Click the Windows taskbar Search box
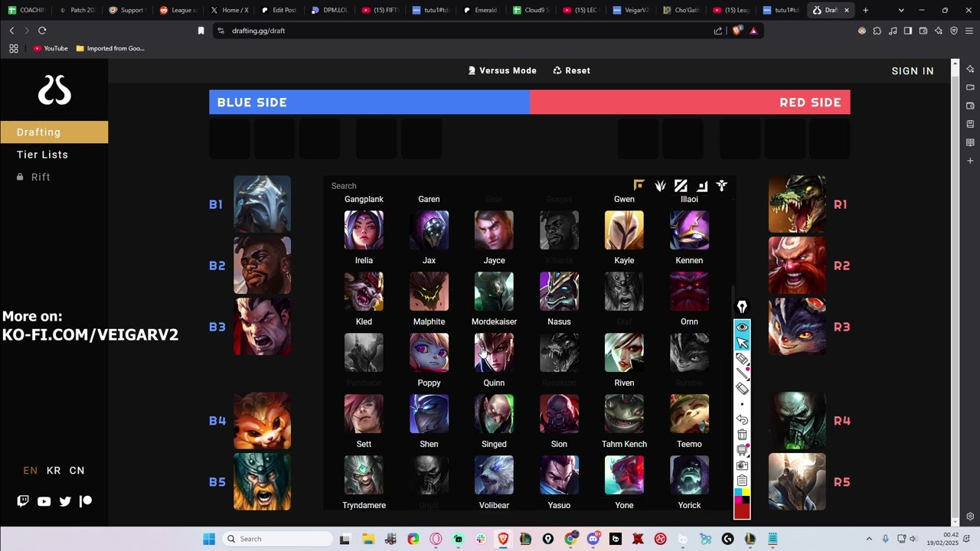 pyautogui.click(x=279, y=539)
